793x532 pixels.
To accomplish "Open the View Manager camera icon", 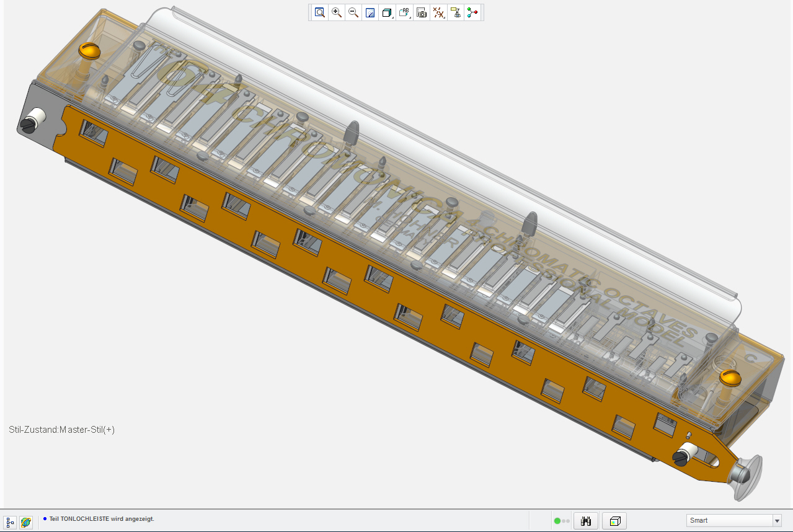I will tap(422, 12).
